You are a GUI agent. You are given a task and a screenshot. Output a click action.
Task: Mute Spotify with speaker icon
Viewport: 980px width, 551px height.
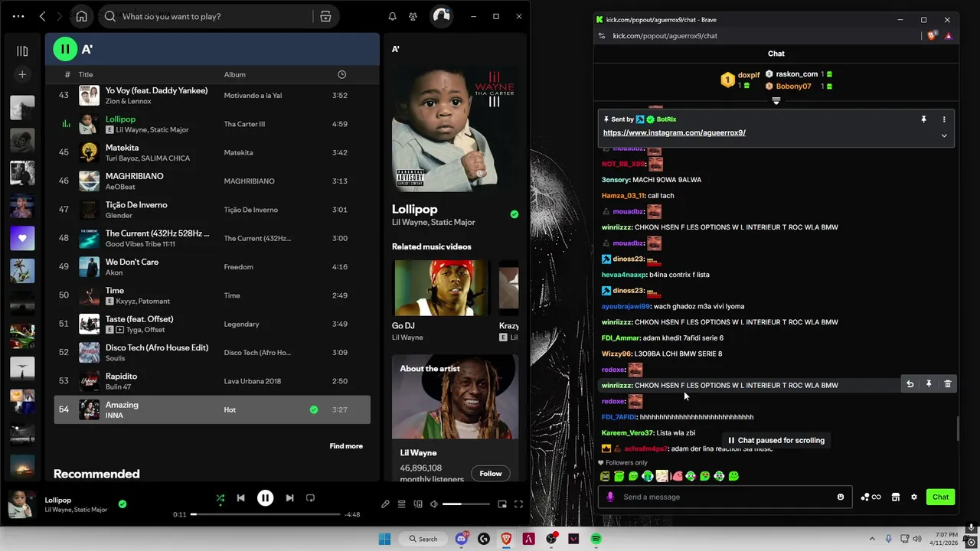pos(434,504)
